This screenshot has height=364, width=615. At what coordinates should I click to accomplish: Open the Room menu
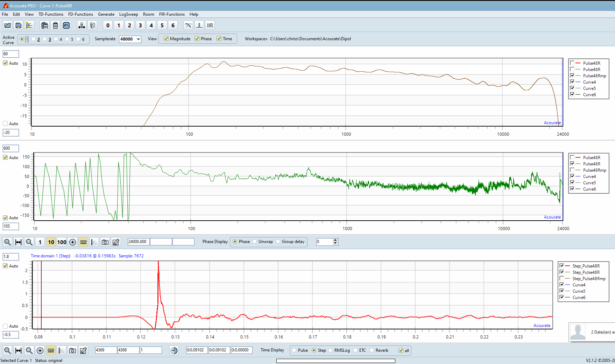coord(148,14)
